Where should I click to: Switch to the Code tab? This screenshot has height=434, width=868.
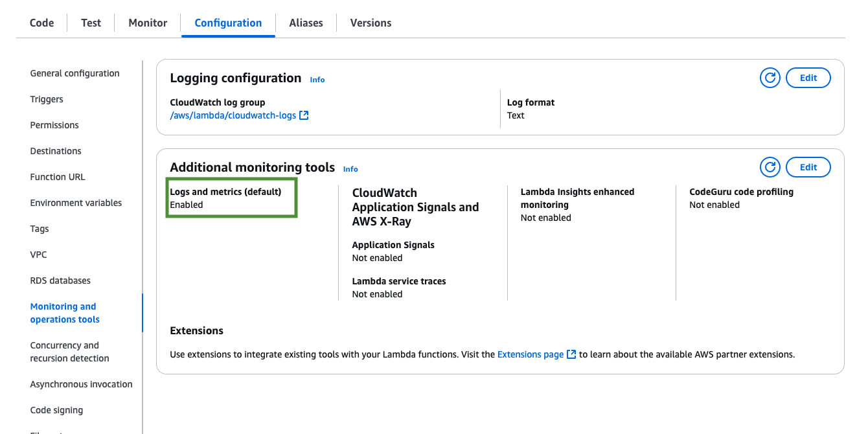click(x=41, y=23)
